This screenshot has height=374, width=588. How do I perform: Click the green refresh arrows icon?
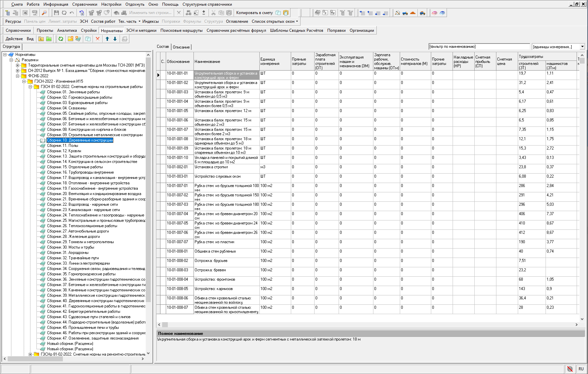(x=61, y=39)
